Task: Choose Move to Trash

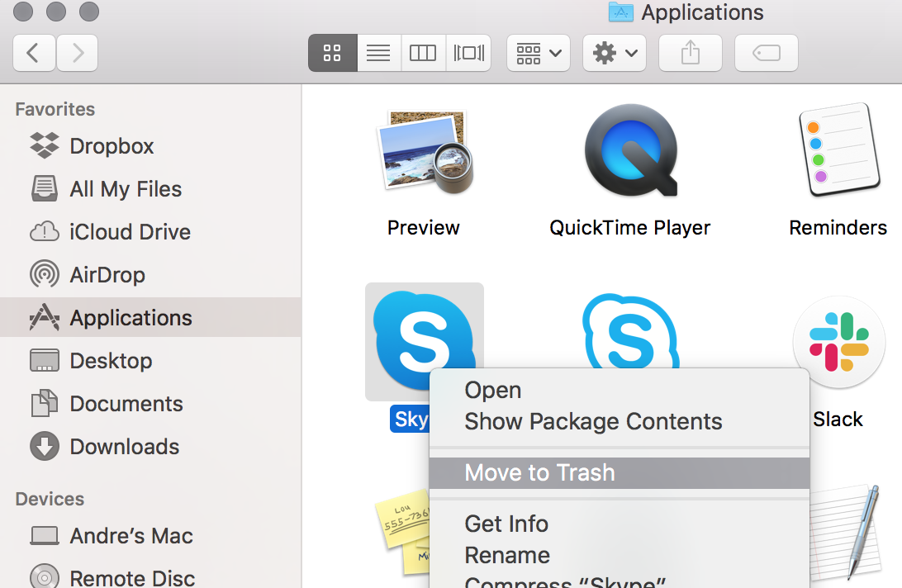Action: click(x=620, y=473)
